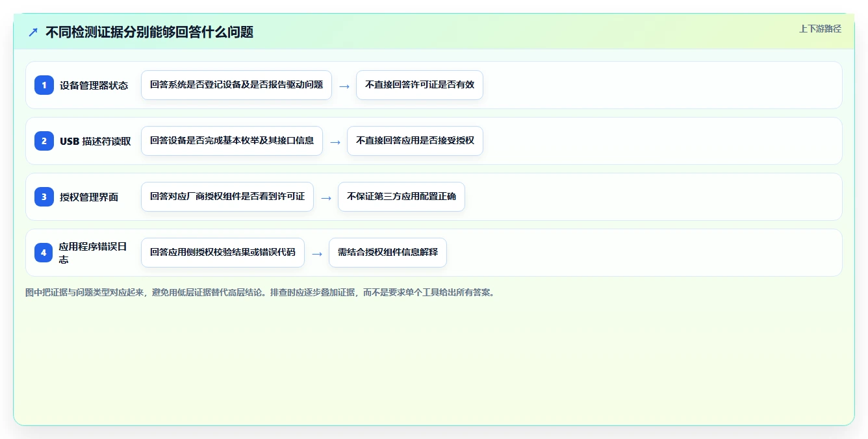Click the box 回答系统是否登记设备及是否报告驱动问题

click(x=236, y=85)
